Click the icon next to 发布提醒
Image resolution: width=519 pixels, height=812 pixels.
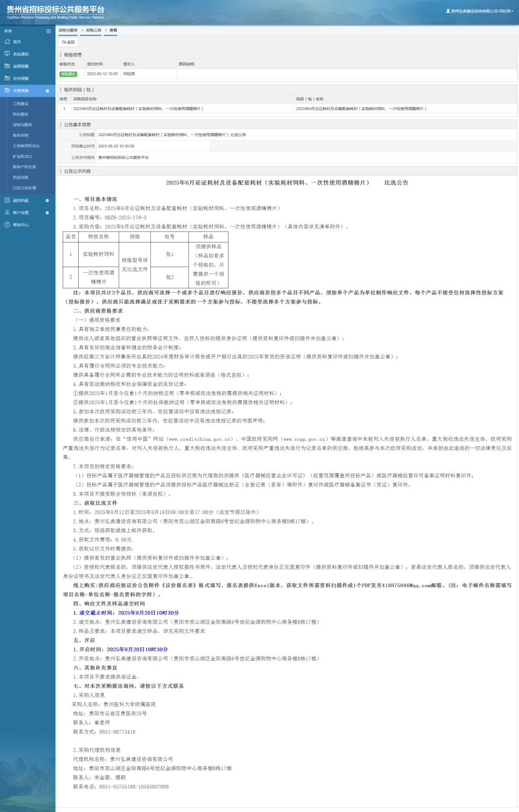[x=7, y=78]
